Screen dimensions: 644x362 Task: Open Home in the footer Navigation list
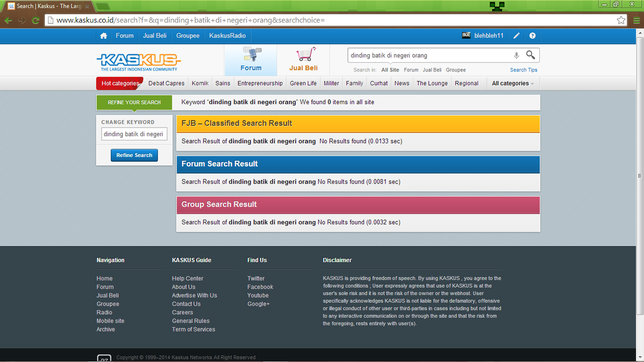(105, 279)
